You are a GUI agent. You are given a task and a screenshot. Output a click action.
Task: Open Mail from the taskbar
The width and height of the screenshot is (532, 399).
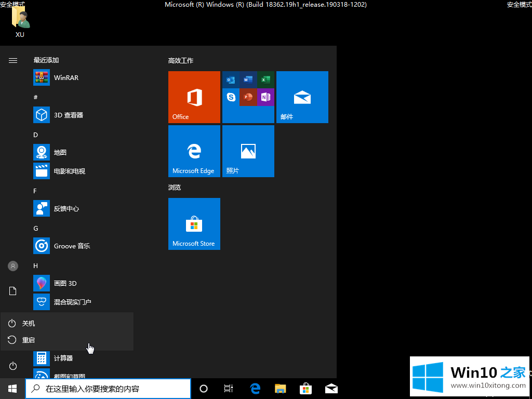pyautogui.click(x=331, y=389)
